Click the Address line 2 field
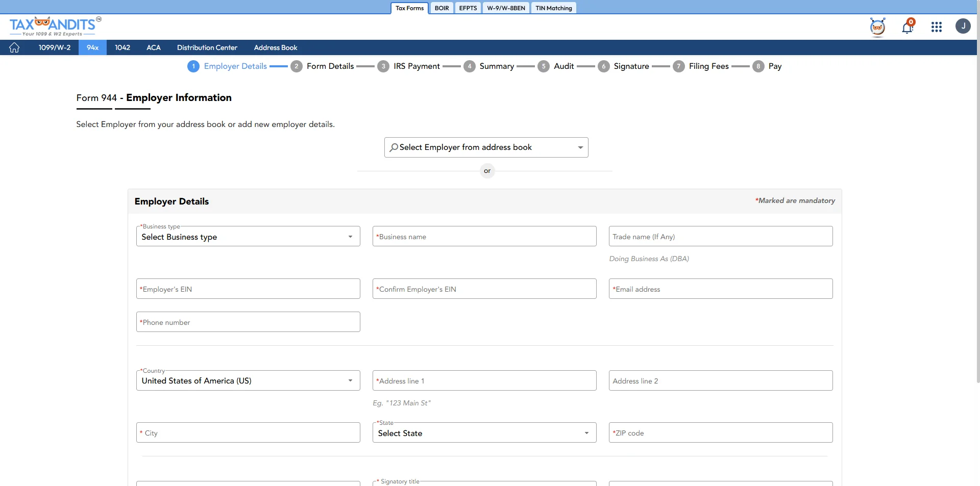 pos(721,380)
